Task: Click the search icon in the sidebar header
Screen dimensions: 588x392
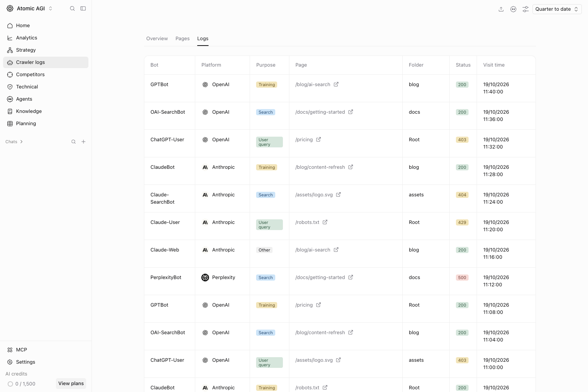Action: point(72,8)
